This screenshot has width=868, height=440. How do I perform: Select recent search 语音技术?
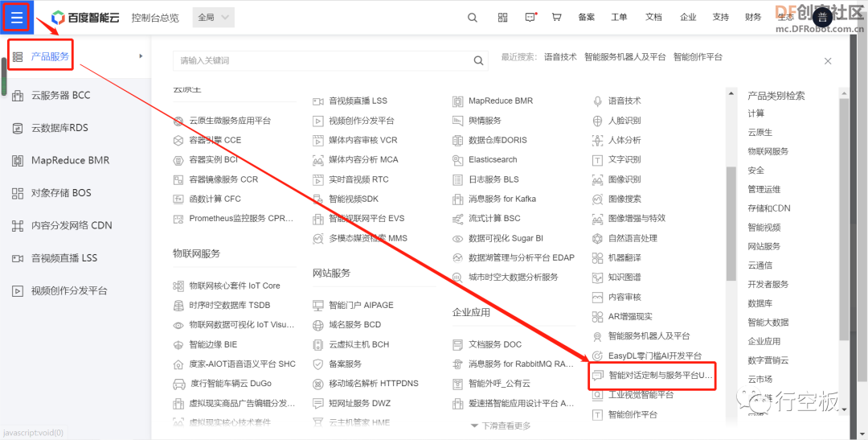pyautogui.click(x=560, y=56)
